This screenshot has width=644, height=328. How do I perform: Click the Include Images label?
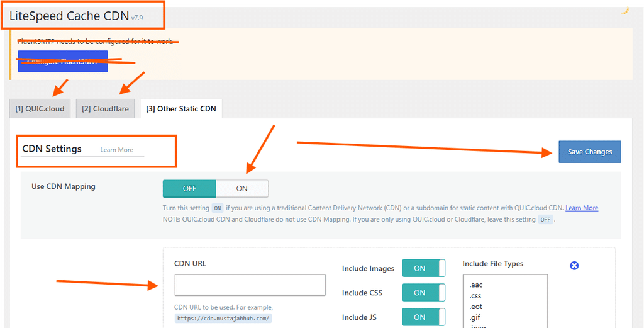click(x=368, y=268)
